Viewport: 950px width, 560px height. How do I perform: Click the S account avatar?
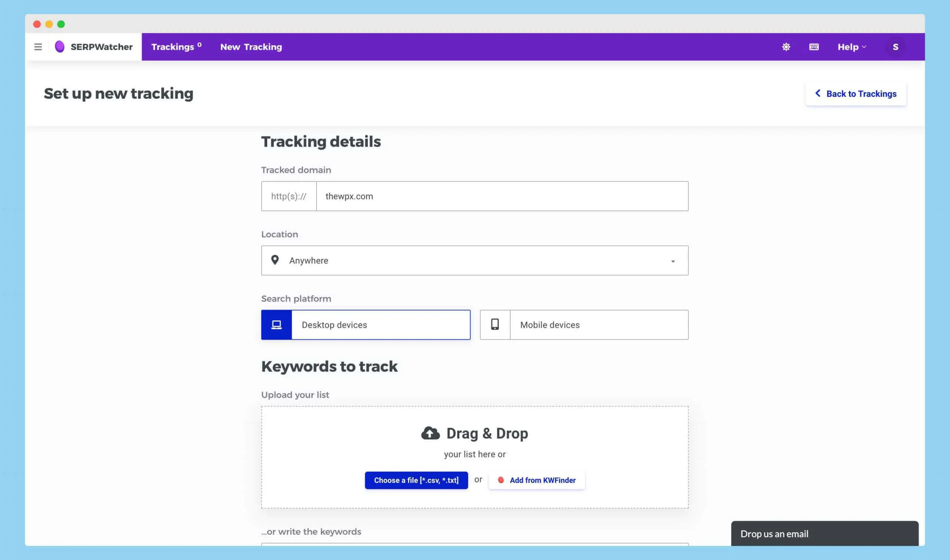(895, 46)
